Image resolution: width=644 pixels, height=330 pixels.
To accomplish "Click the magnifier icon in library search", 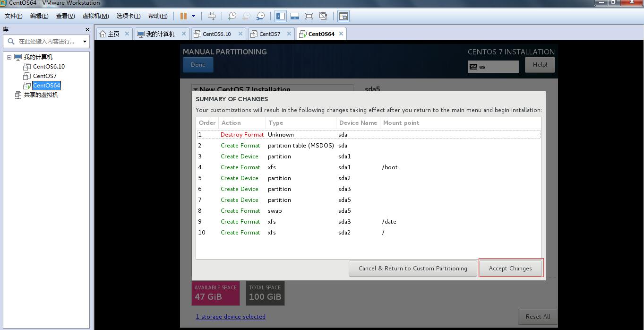I will coord(11,42).
